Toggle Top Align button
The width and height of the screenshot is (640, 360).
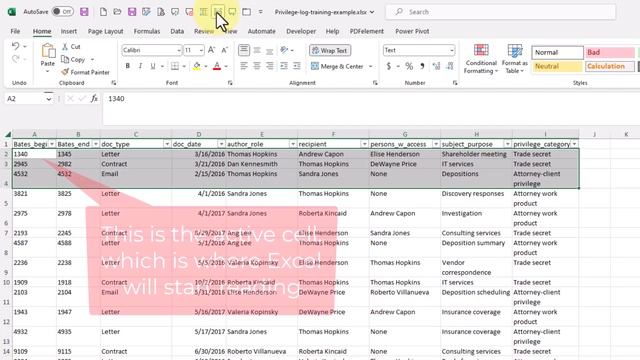tap(244, 50)
